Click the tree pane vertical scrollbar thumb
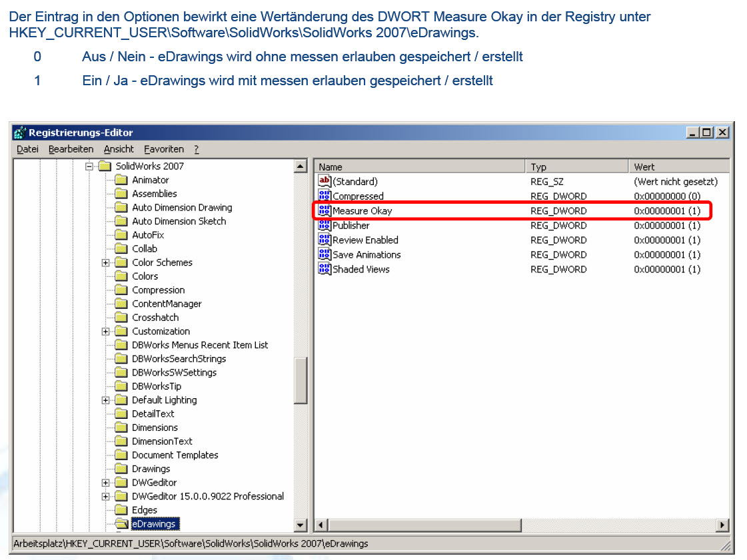 tap(301, 380)
